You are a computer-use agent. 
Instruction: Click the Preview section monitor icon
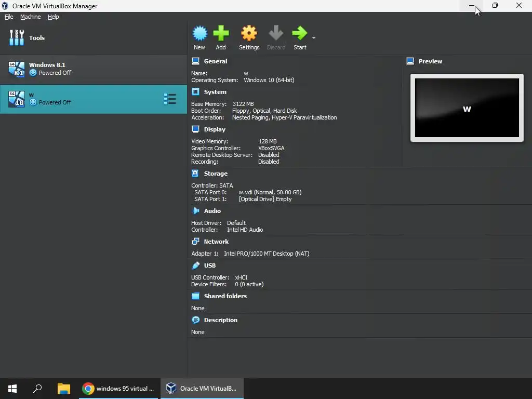tap(410, 61)
